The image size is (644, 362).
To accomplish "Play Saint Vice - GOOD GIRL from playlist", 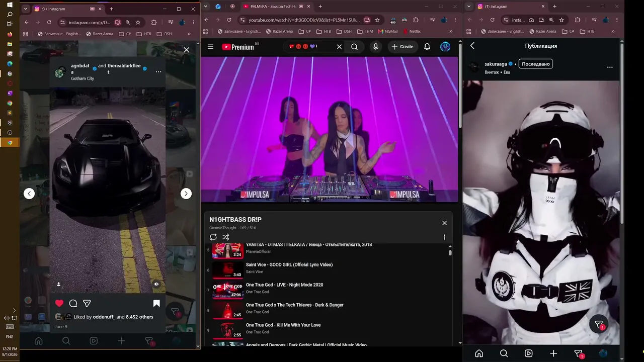I will [x=289, y=264].
